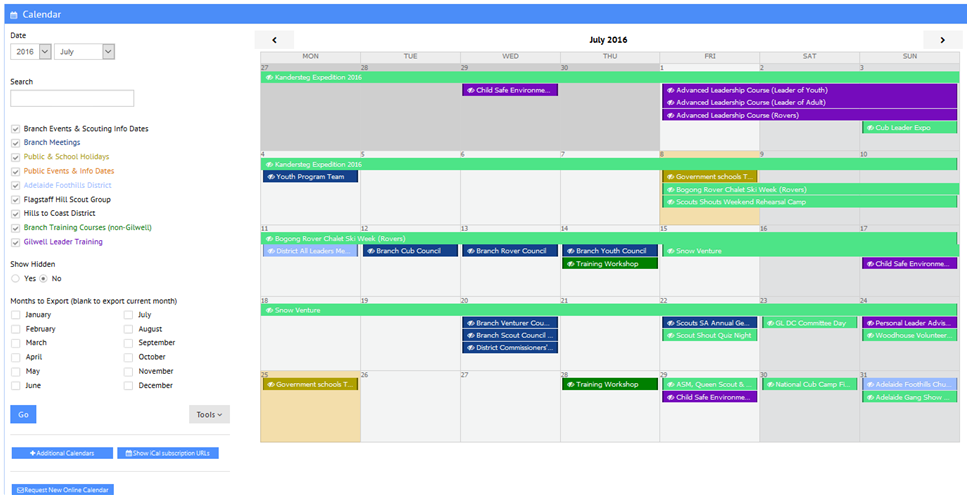Click Request New Online Calendar button
Viewport: 967px width, 495px height.
point(62,489)
